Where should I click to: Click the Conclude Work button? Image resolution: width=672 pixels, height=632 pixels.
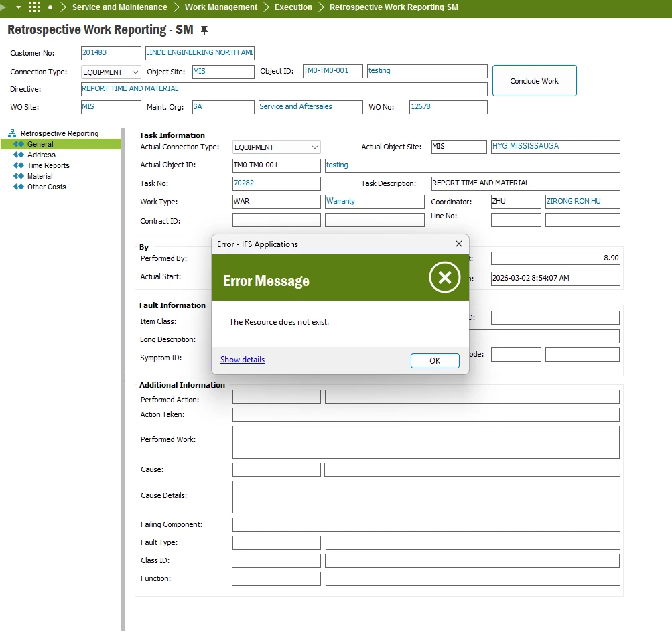coord(534,81)
